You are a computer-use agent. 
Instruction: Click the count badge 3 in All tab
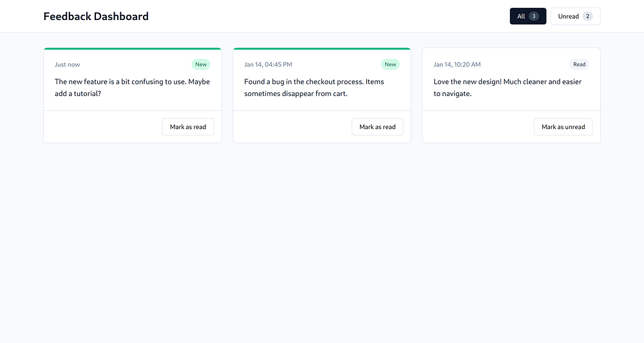coord(533,17)
